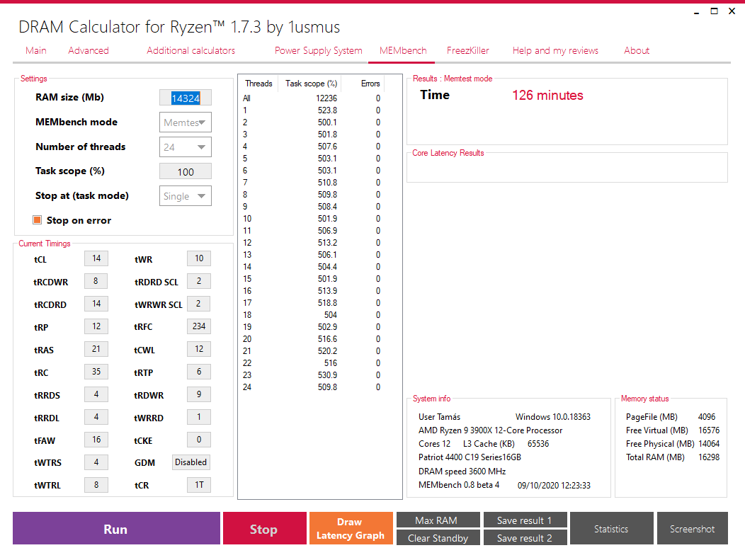Click the Free Physical value 14064
745x560 pixels.
tap(709, 444)
